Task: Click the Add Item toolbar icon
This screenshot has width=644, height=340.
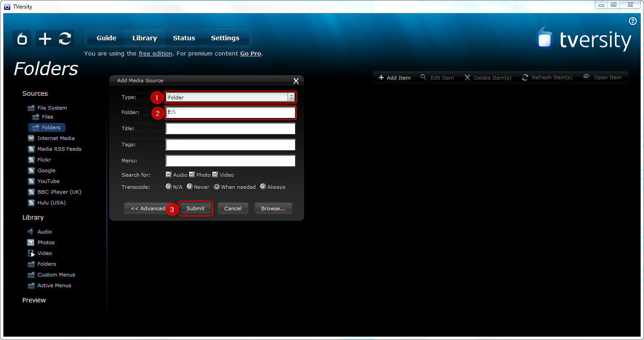Action: (x=394, y=77)
